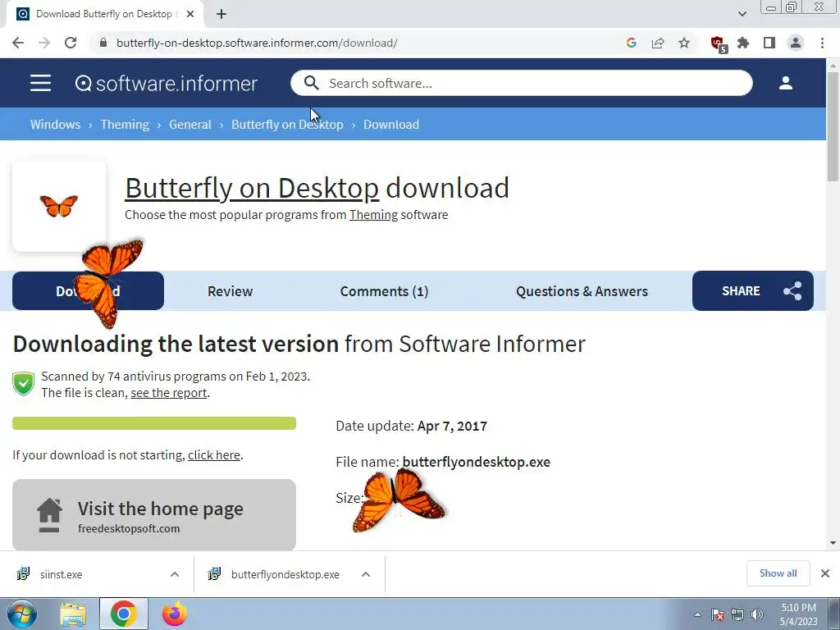The height and width of the screenshot is (630, 840).
Task: Click the page vertical scrollbar thumb
Action: [833, 126]
